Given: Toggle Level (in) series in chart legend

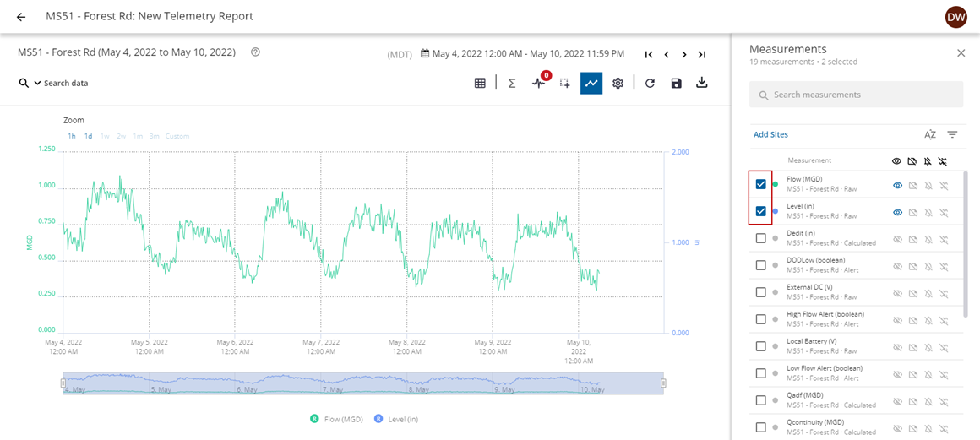Looking at the screenshot, I should [x=395, y=419].
